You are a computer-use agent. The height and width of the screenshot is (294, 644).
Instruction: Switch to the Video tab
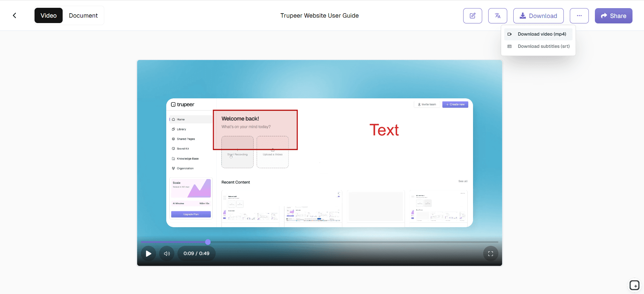click(x=48, y=16)
